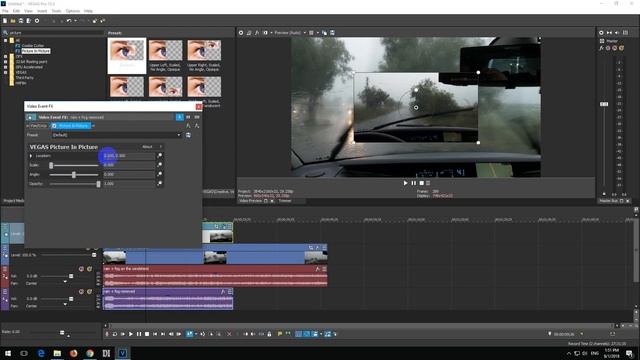The width and height of the screenshot is (640, 360).
Task: Open the Options menu
Action: pos(73,11)
